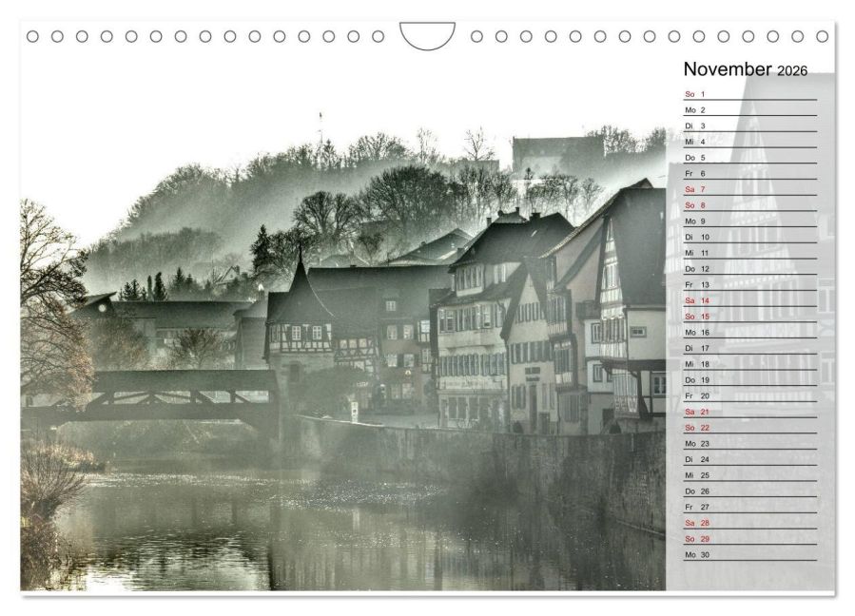Select the Saturday 7 date row
855x616 pixels.
click(x=750, y=190)
